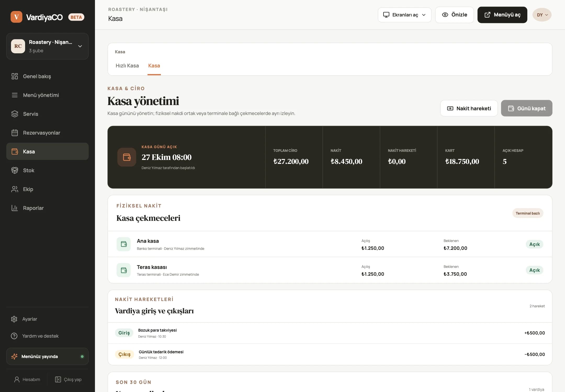
Task: Open Hesabım account link
Action: pyautogui.click(x=27, y=379)
